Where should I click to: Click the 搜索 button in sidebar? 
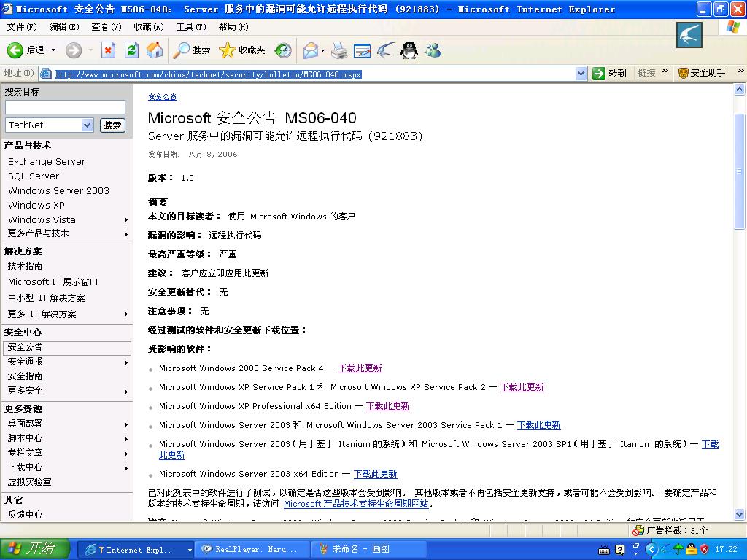(x=112, y=125)
